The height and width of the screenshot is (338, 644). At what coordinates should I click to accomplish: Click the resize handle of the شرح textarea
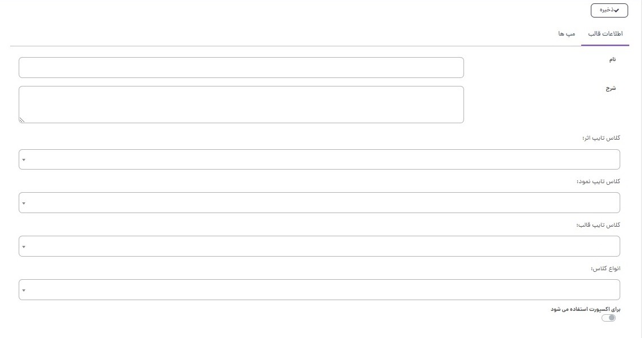pos(22,120)
